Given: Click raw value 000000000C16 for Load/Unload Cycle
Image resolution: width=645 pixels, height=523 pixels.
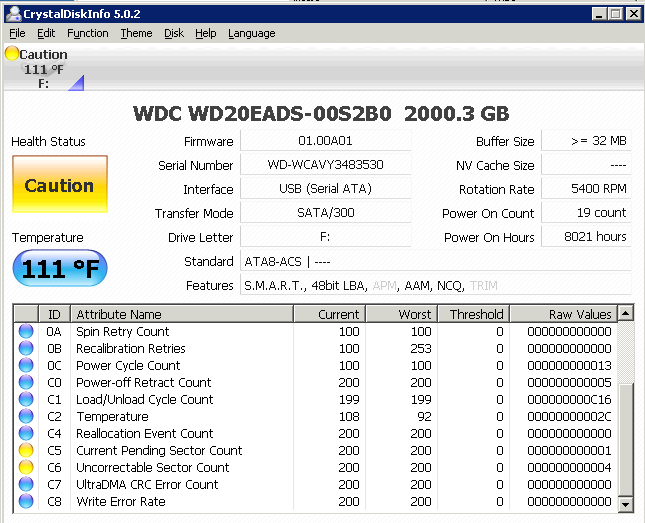Looking at the screenshot, I should (x=569, y=399).
